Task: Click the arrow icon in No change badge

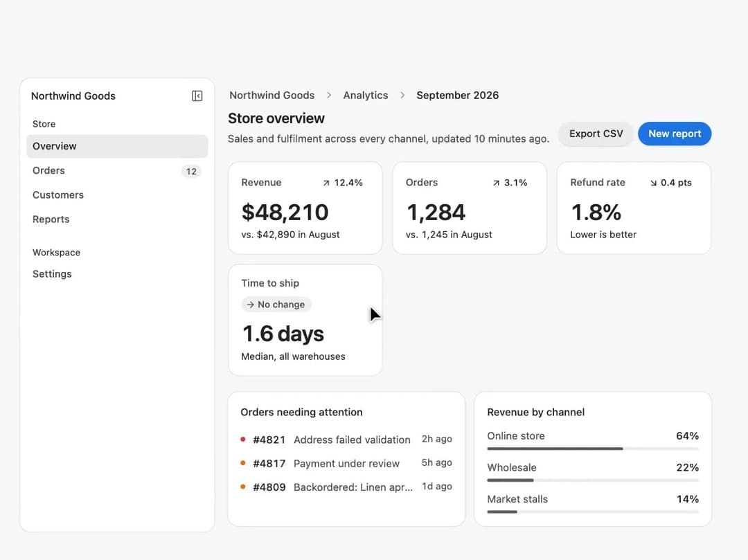Action: tap(251, 305)
